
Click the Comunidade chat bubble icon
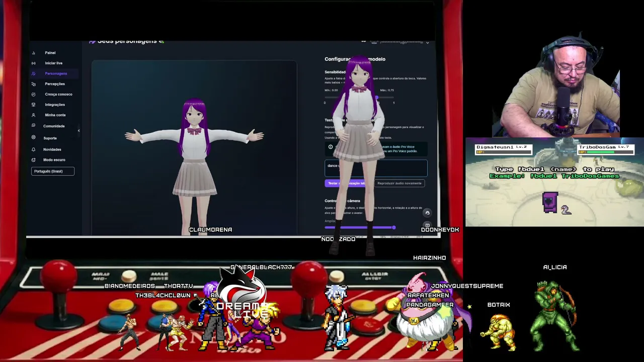point(33,126)
